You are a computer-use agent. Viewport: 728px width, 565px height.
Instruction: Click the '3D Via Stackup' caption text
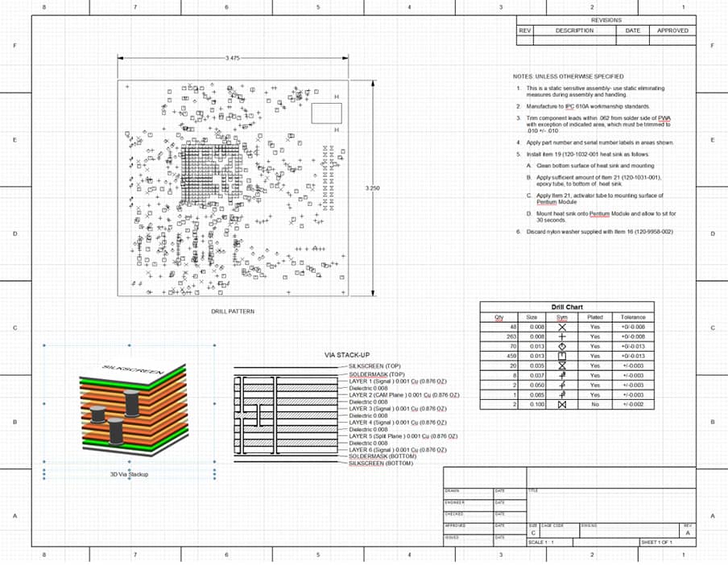129,474
